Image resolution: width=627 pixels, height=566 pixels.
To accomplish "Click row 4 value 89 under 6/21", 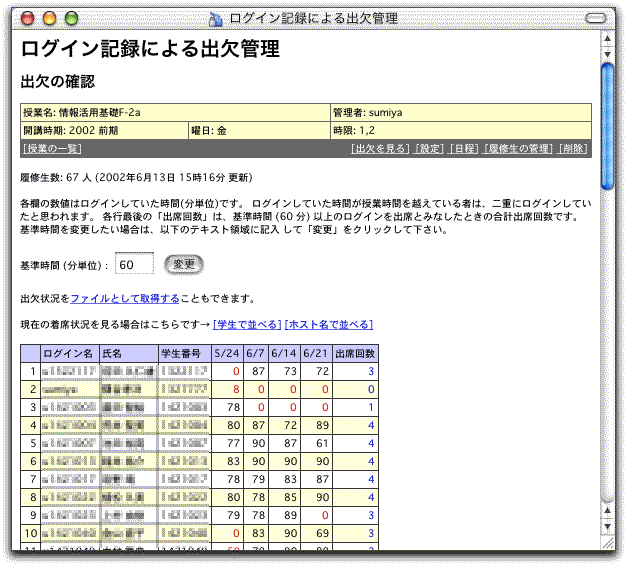I will pyautogui.click(x=322, y=425).
